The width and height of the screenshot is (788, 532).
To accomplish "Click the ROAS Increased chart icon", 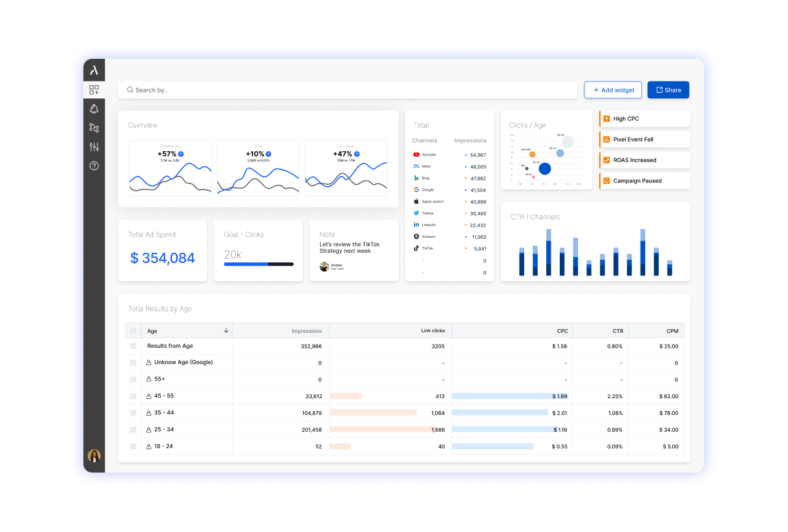I will coord(606,160).
